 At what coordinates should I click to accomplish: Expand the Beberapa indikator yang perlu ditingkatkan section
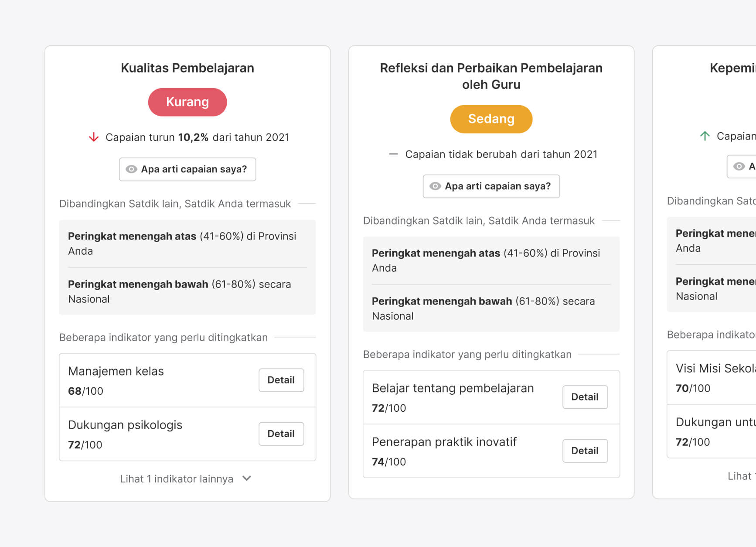click(x=163, y=337)
